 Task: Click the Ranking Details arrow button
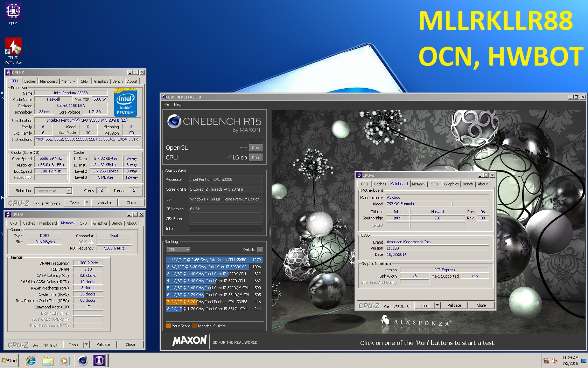[260, 250]
